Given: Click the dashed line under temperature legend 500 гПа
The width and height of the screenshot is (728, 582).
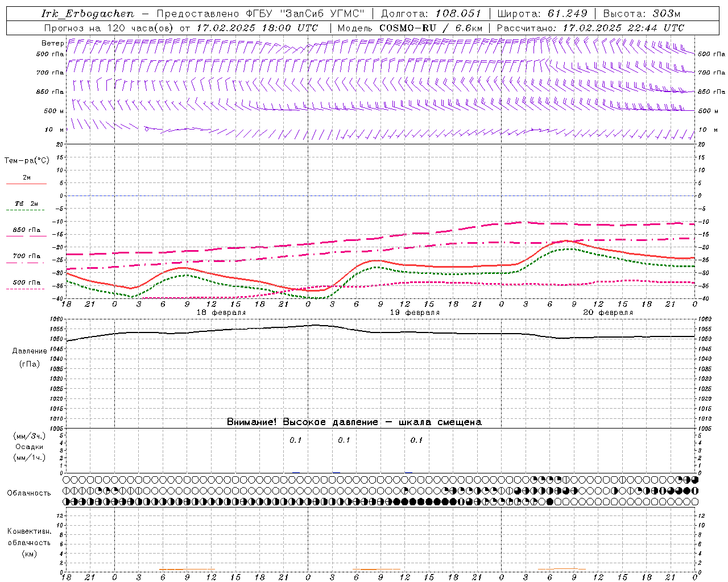Looking at the screenshot, I should (x=26, y=289).
